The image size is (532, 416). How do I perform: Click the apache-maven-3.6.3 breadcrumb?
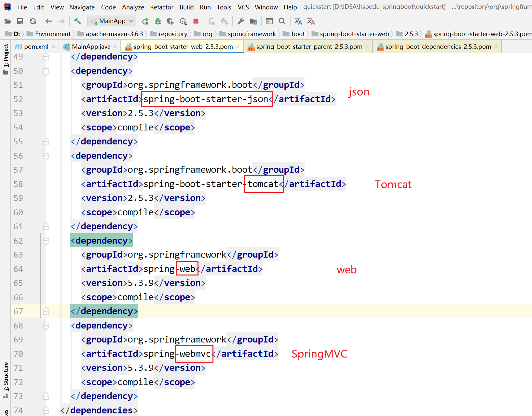tap(110, 34)
